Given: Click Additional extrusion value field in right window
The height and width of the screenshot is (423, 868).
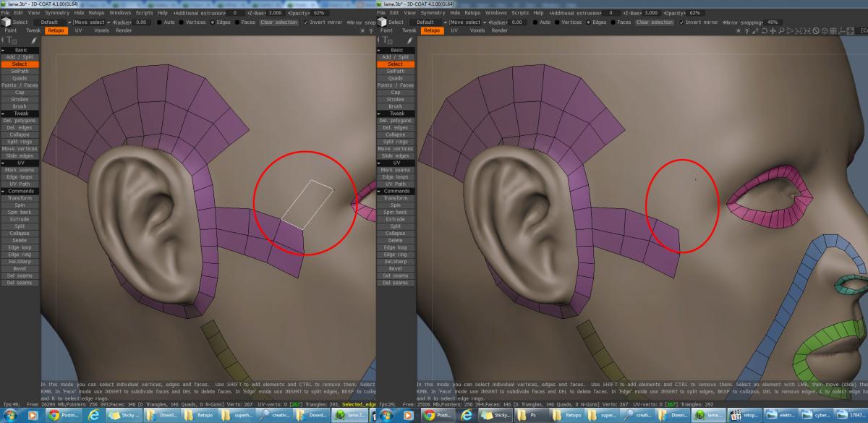Looking at the screenshot, I should 611,13.
